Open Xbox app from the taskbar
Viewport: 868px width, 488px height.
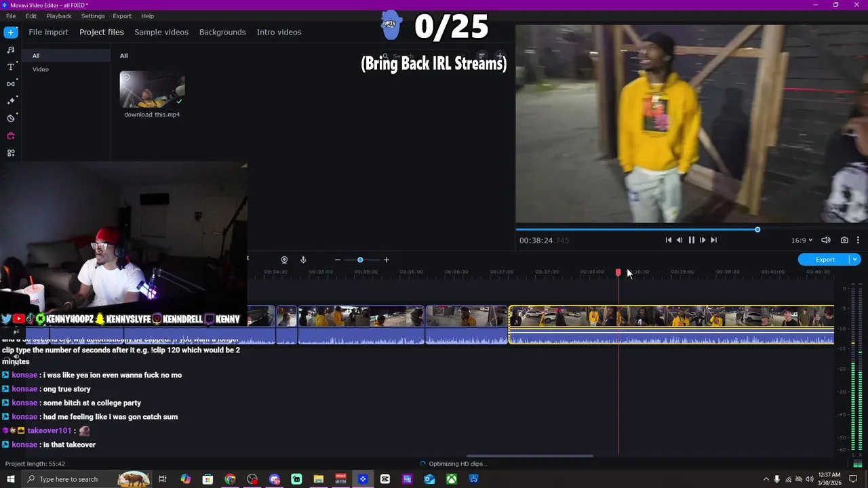pyautogui.click(x=452, y=479)
